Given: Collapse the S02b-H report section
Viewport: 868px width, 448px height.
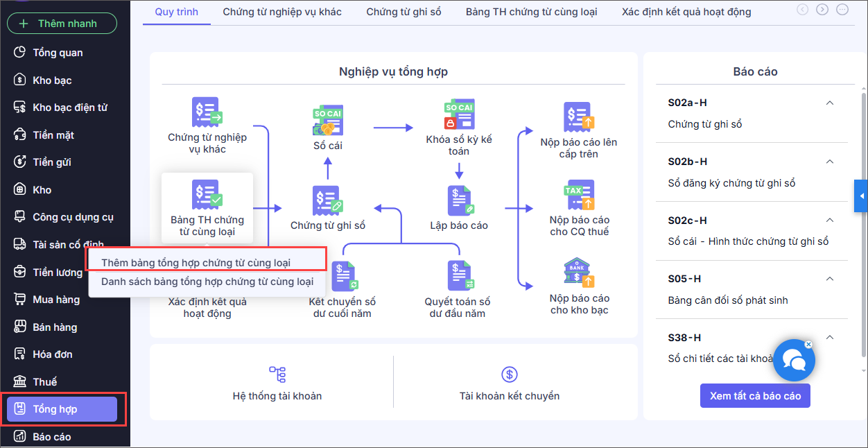Looking at the screenshot, I should click(x=829, y=162).
